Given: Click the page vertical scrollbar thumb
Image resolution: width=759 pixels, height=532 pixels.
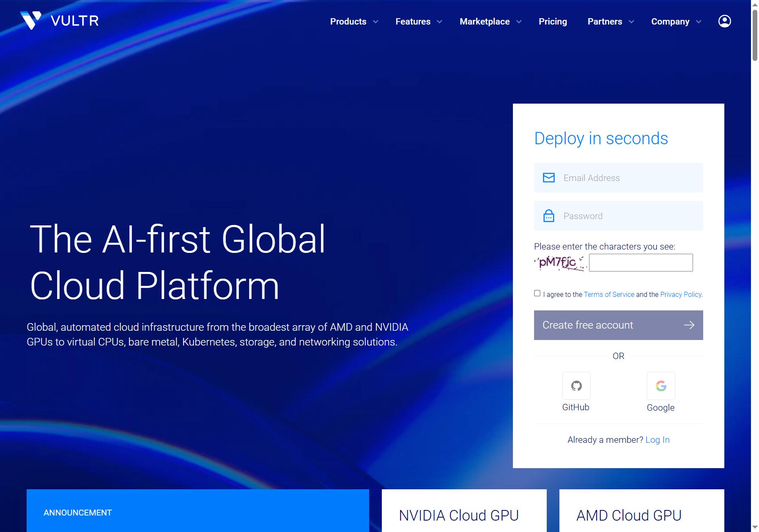Looking at the screenshot, I should click(755, 35).
